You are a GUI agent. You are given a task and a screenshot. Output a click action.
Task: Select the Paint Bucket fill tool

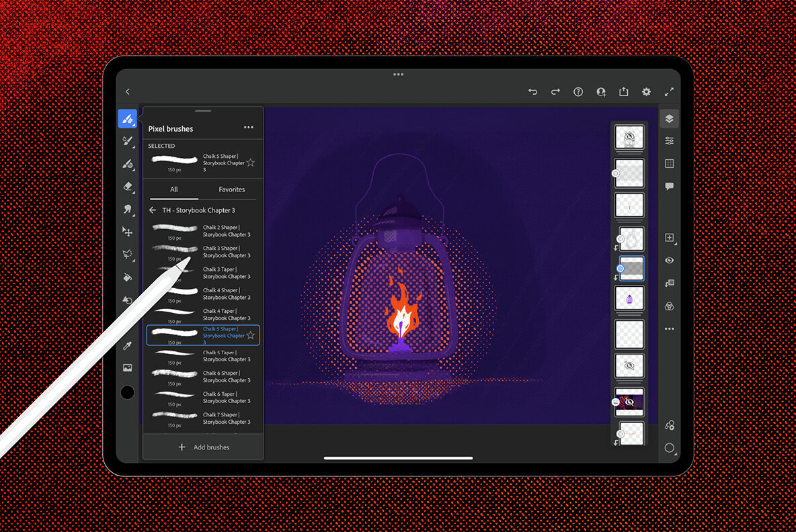coord(128,277)
